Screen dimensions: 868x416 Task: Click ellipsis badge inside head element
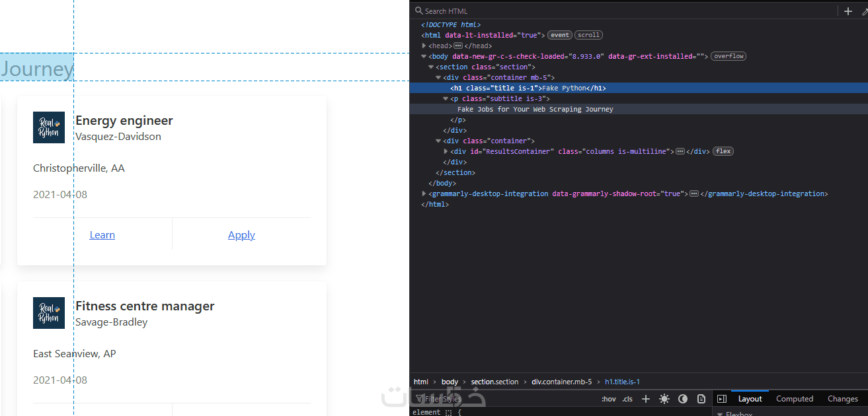pos(458,46)
